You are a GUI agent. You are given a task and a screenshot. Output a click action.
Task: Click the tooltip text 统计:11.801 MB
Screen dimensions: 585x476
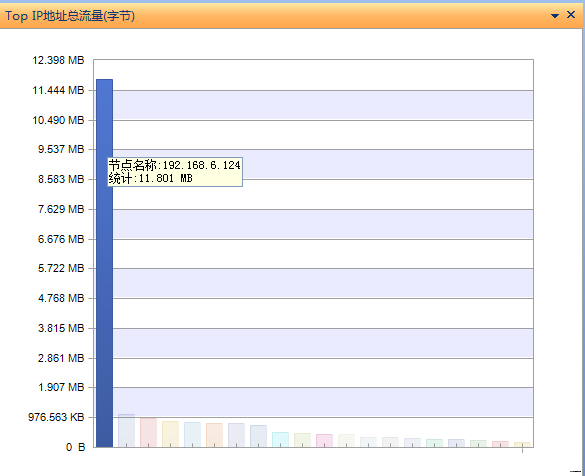(151, 178)
